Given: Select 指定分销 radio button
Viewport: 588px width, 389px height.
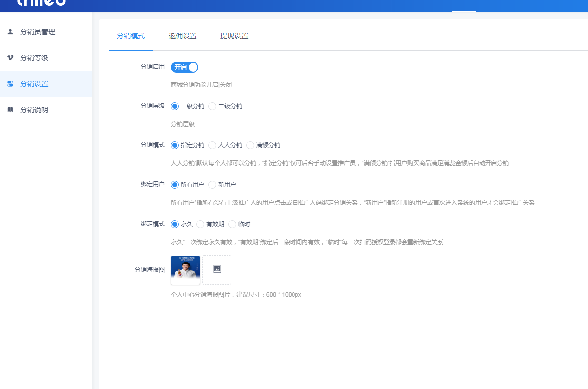Looking at the screenshot, I should [x=175, y=145].
